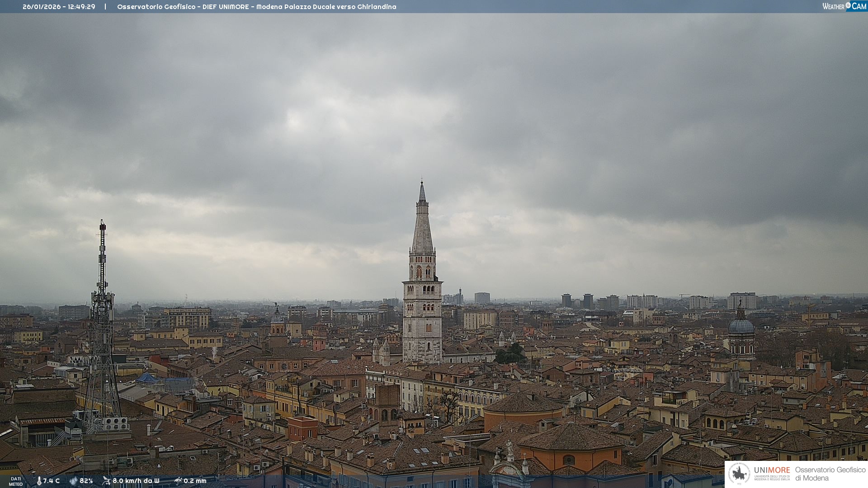The height and width of the screenshot is (488, 868).
Task: Click the WeatherCam lens icon
Action: pyautogui.click(x=848, y=6)
